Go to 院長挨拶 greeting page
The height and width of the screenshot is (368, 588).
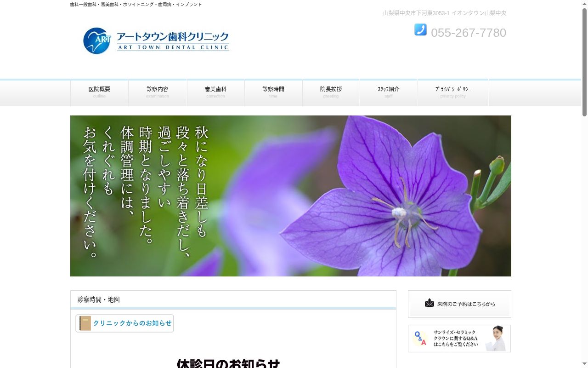[331, 92]
